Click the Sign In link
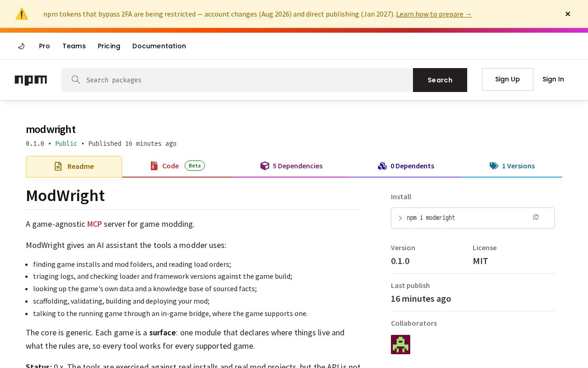The width and height of the screenshot is (588, 368). tap(553, 79)
